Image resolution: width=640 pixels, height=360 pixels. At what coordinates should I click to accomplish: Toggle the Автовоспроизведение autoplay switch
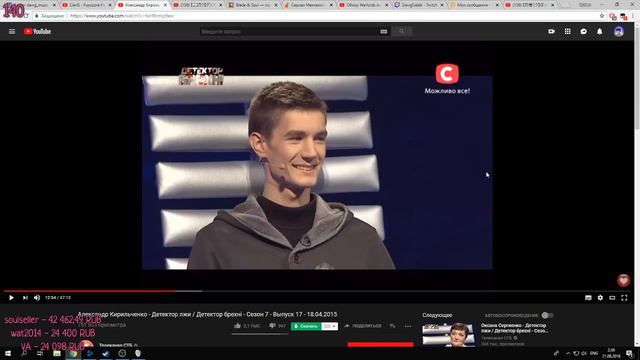547,315
